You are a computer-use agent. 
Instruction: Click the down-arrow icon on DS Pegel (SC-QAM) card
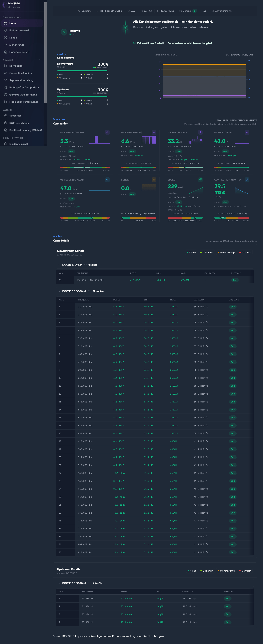(x=107, y=132)
